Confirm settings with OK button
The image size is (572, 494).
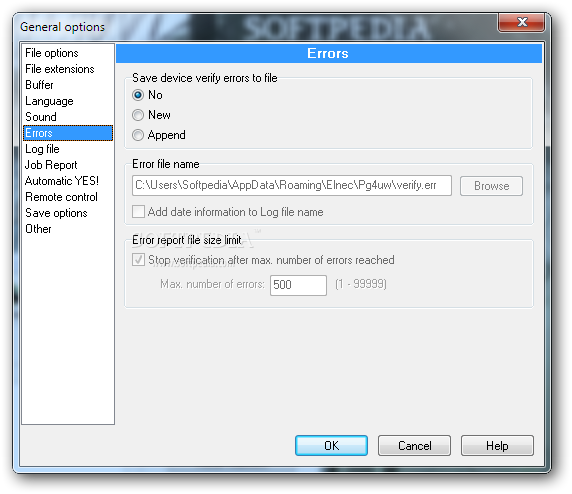pyautogui.click(x=331, y=445)
